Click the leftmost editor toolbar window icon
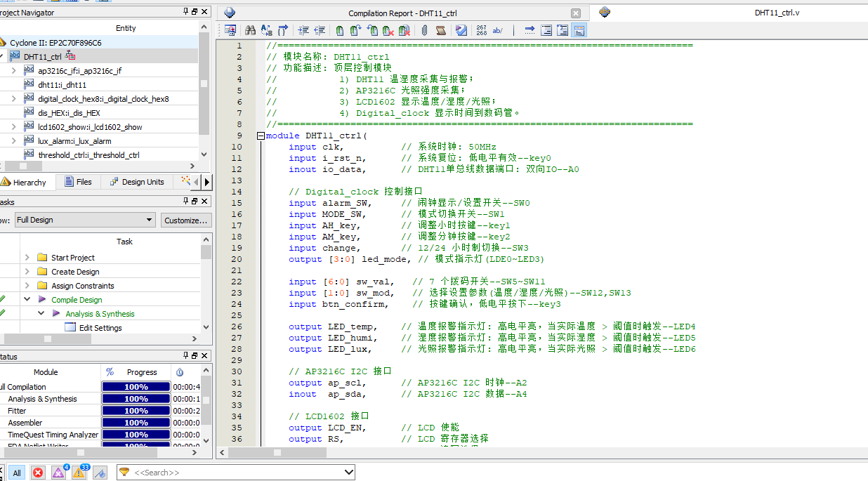868x481 pixels. [x=230, y=30]
